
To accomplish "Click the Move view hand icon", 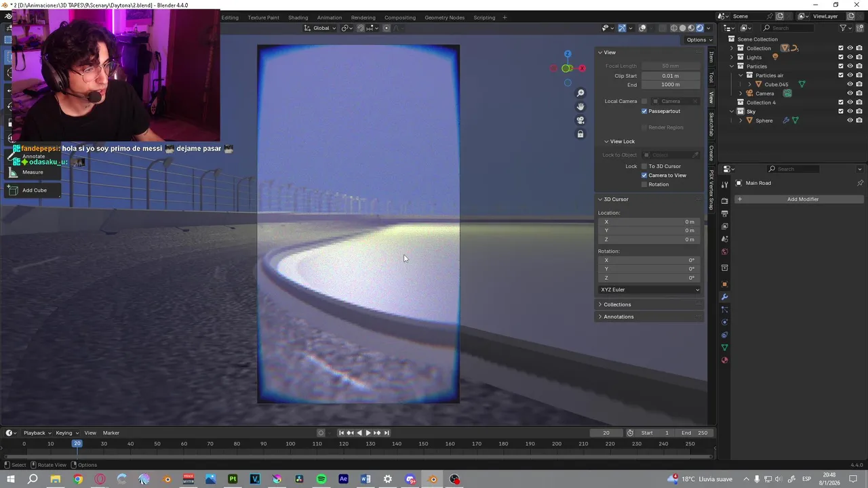I will tap(580, 106).
